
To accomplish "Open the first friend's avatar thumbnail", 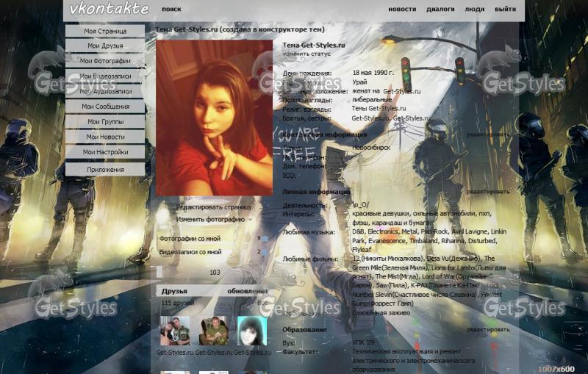I will point(175,331).
